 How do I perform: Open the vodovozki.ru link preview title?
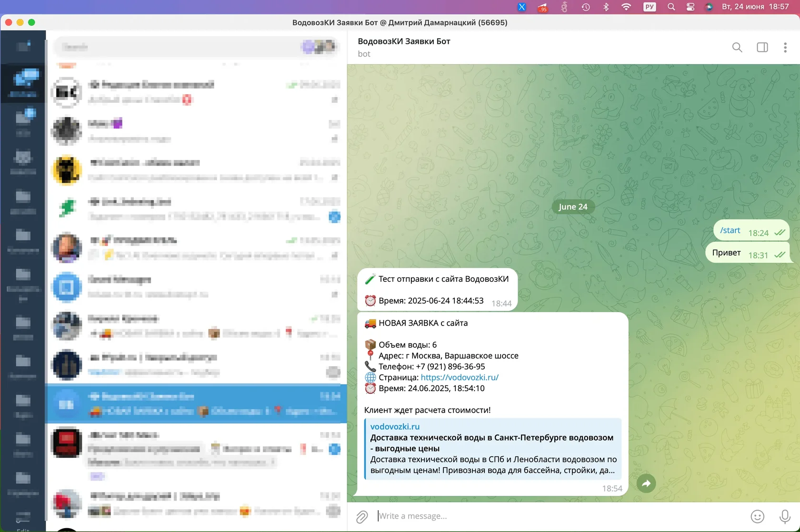[x=395, y=426]
